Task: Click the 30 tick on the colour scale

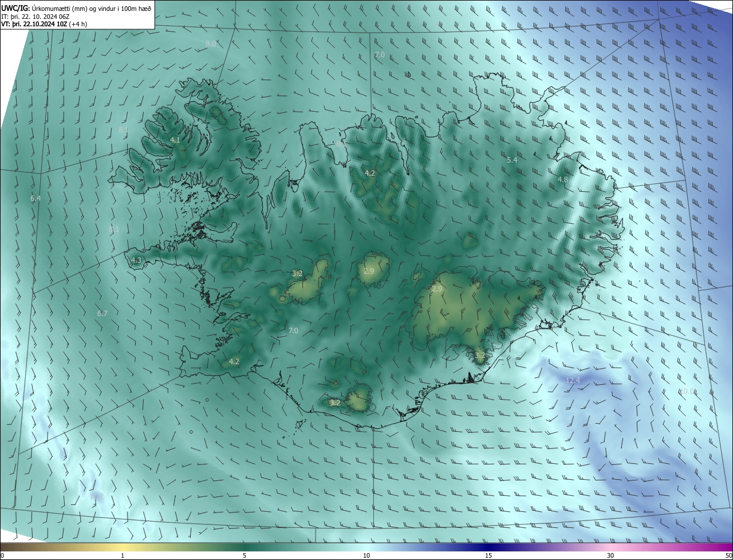Action: click(x=610, y=555)
